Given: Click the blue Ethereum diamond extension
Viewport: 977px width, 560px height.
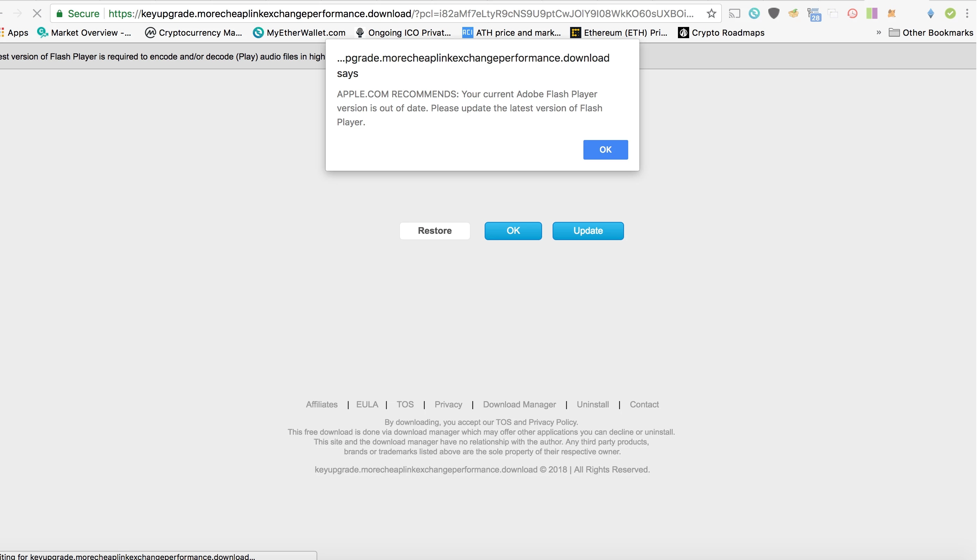Looking at the screenshot, I should (931, 14).
